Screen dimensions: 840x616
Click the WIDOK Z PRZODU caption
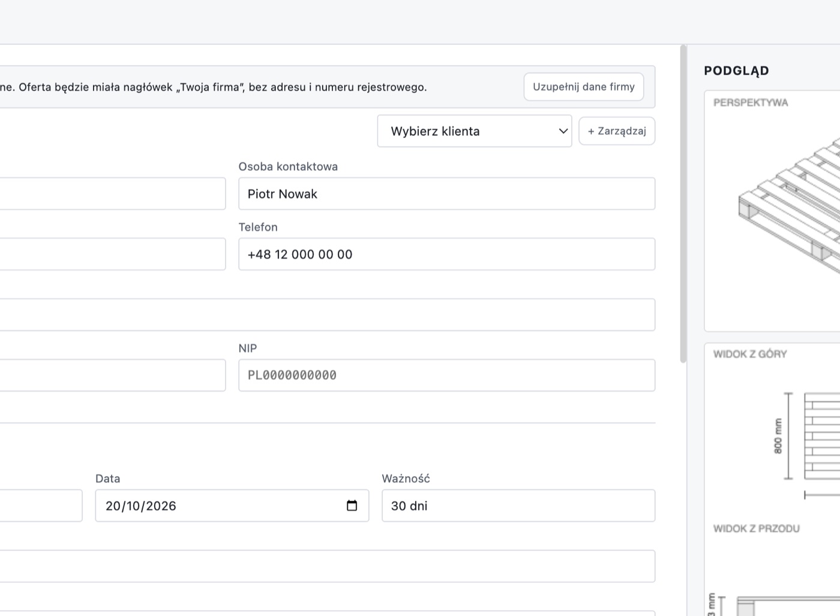click(x=757, y=528)
